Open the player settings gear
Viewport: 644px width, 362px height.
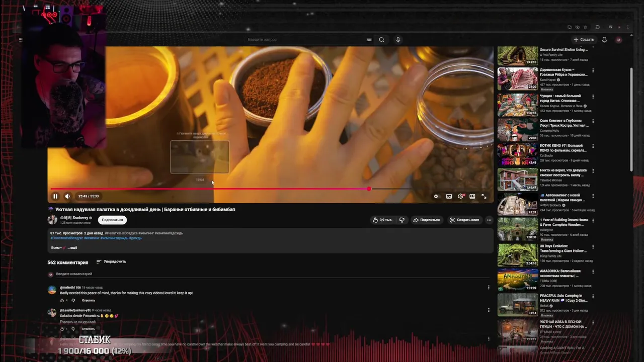point(461,197)
